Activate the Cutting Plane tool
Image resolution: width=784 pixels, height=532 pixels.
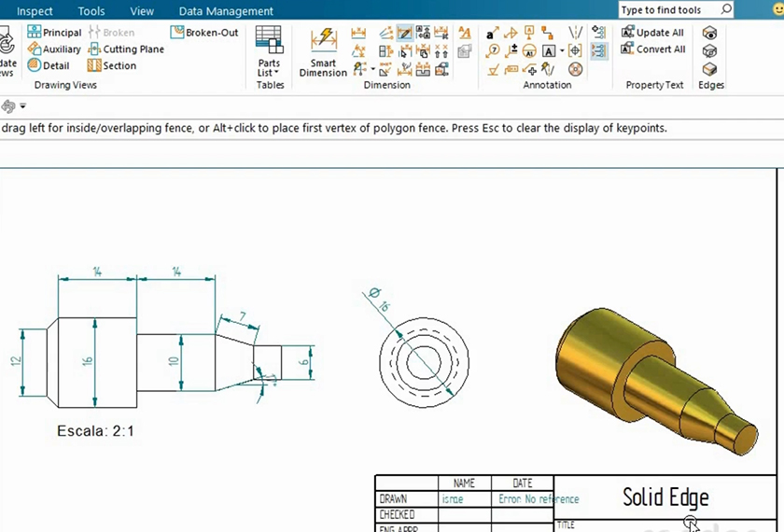[126, 49]
